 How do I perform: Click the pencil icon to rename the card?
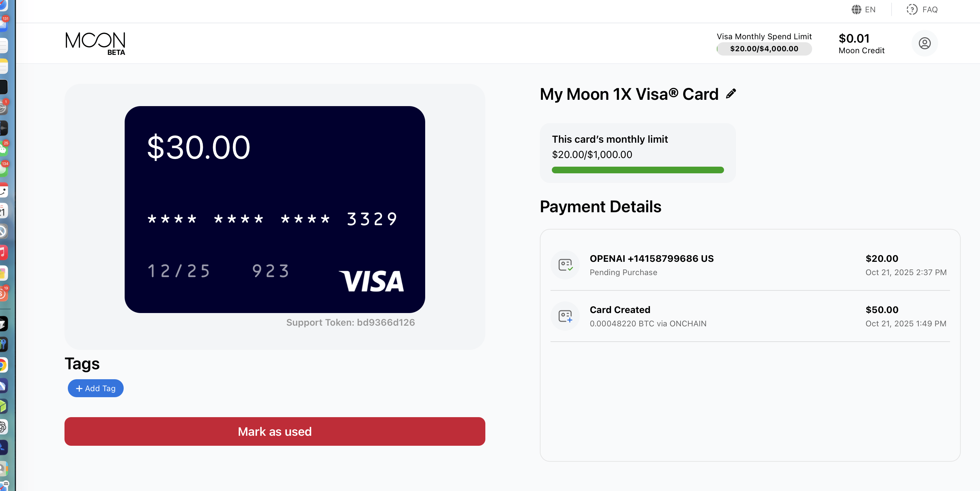731,93
